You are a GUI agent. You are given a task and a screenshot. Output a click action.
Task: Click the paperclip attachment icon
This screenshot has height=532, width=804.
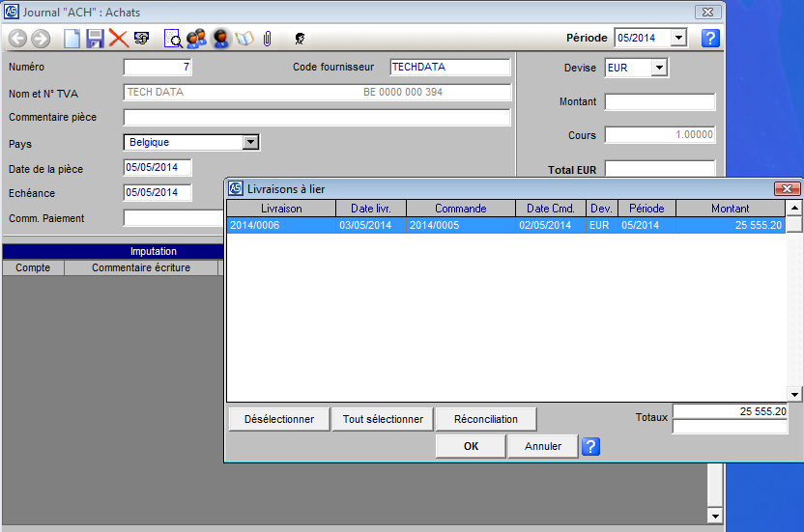[268, 39]
